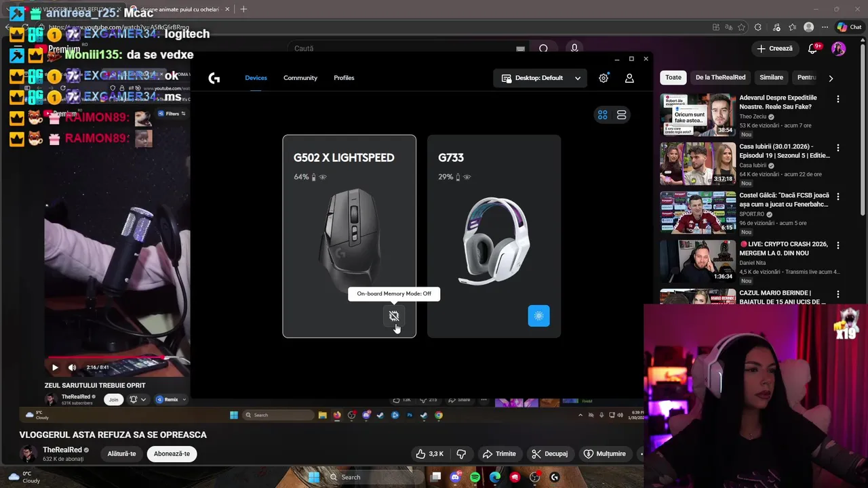Image resolution: width=868 pixels, height=488 pixels.
Task: Open the Community tab in G HUB
Action: [x=300, y=78]
